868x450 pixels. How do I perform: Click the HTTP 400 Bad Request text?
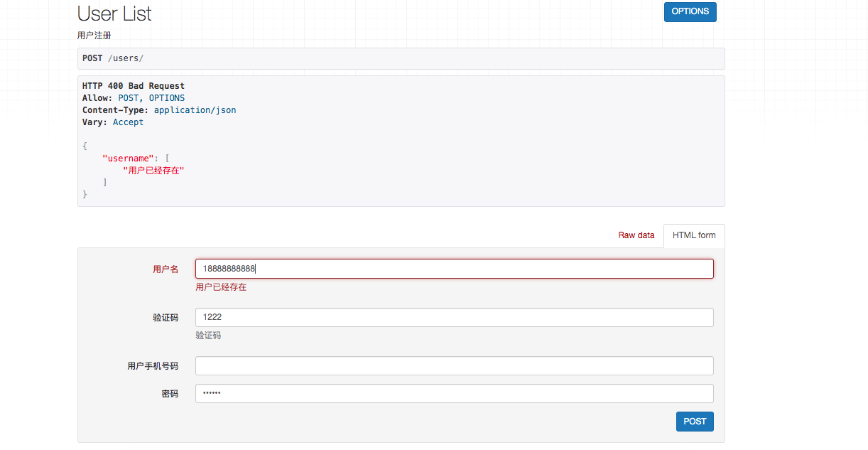click(x=134, y=86)
